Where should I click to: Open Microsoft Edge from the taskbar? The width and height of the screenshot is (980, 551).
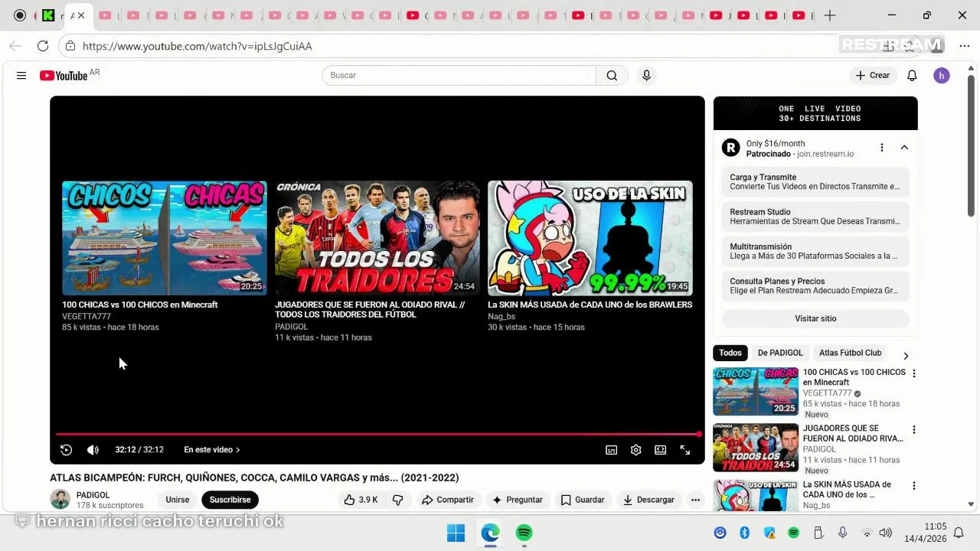coord(490,533)
